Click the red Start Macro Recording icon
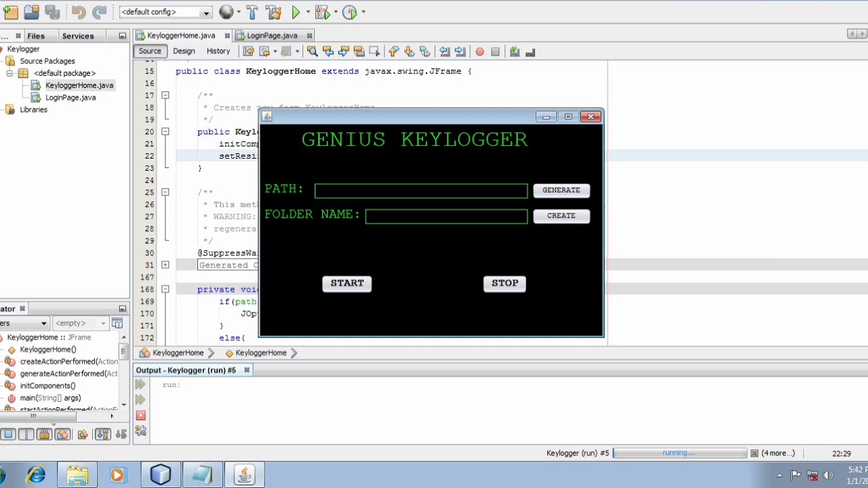 click(479, 52)
